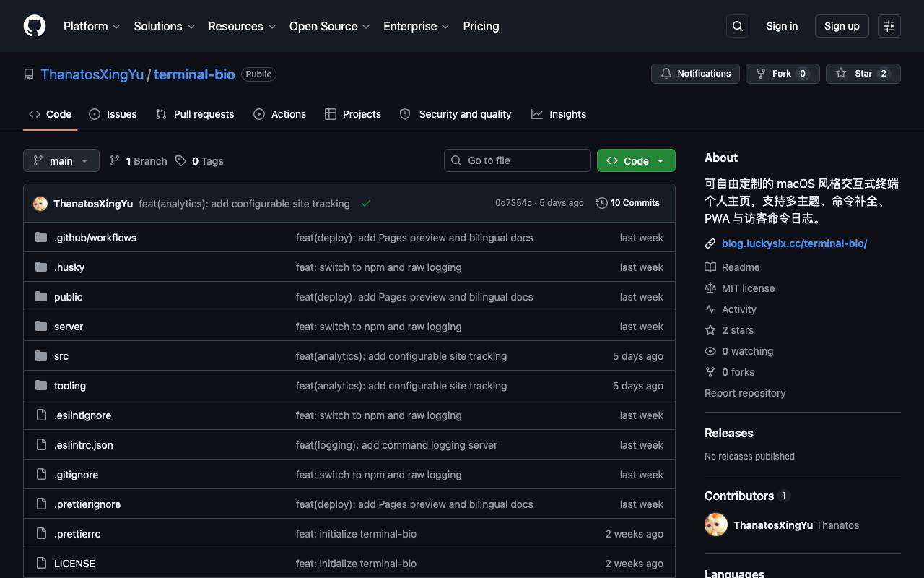Image resolution: width=924 pixels, height=578 pixels.
Task: Click Report repository link
Action: click(745, 393)
